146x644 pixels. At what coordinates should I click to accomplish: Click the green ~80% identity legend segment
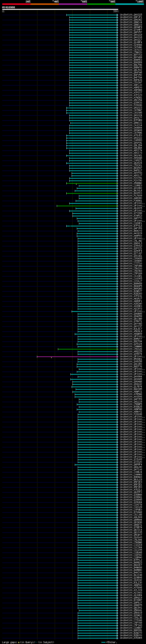pyautogui.click(x=101, y=4)
